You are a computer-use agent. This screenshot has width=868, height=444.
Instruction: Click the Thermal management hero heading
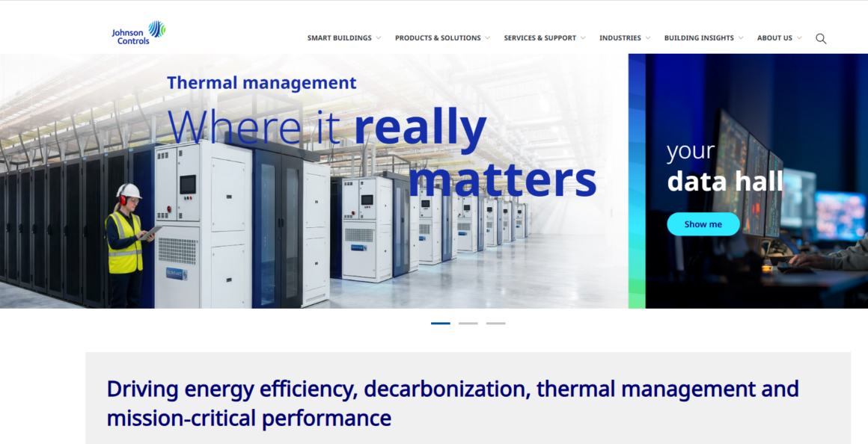click(x=262, y=83)
